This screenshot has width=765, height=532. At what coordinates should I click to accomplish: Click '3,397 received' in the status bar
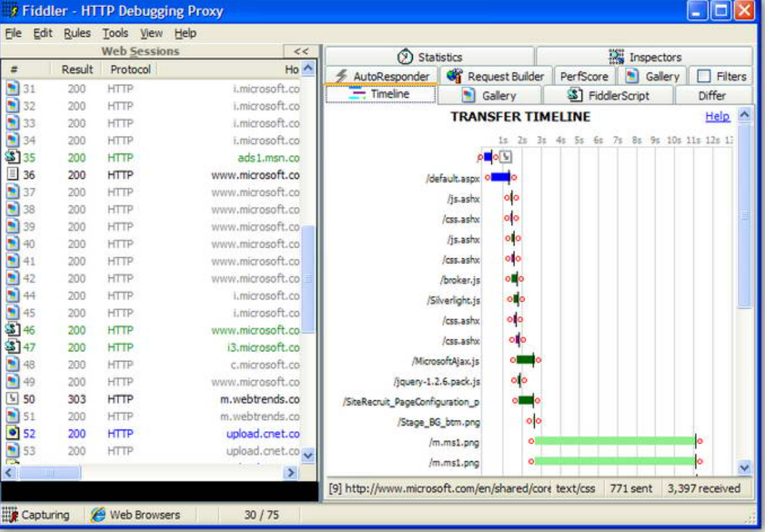704,489
